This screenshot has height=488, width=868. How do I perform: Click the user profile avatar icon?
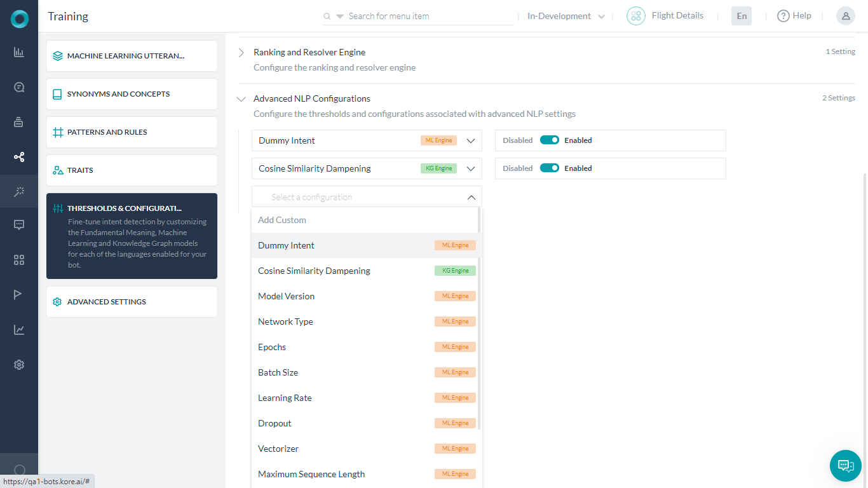point(845,17)
